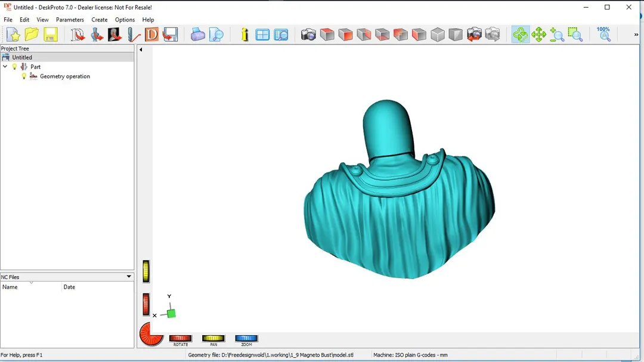The width and height of the screenshot is (644, 362).
Task: Click the vertical red rotate thumbwheel
Action: coord(146,305)
